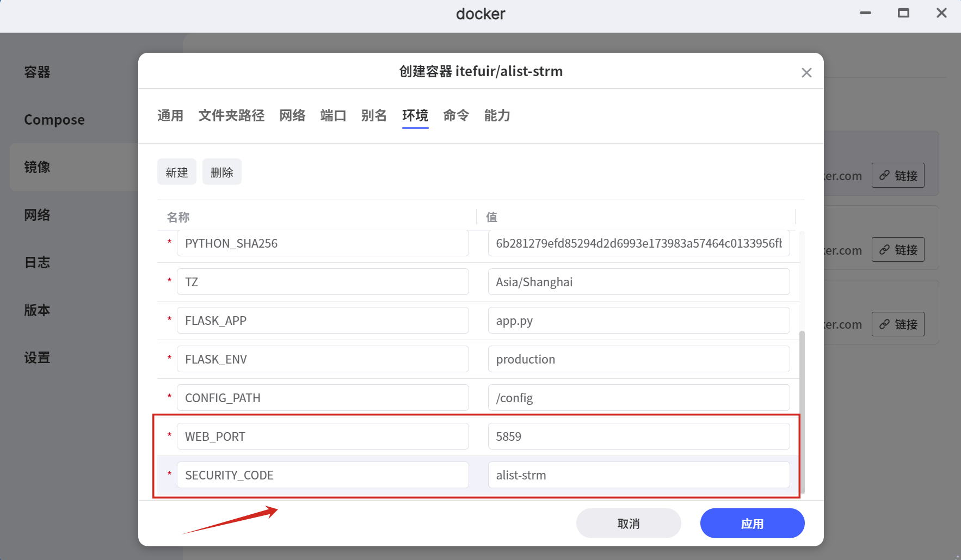Go to the 端口 tab
Screen dimensions: 961x560
(333, 115)
